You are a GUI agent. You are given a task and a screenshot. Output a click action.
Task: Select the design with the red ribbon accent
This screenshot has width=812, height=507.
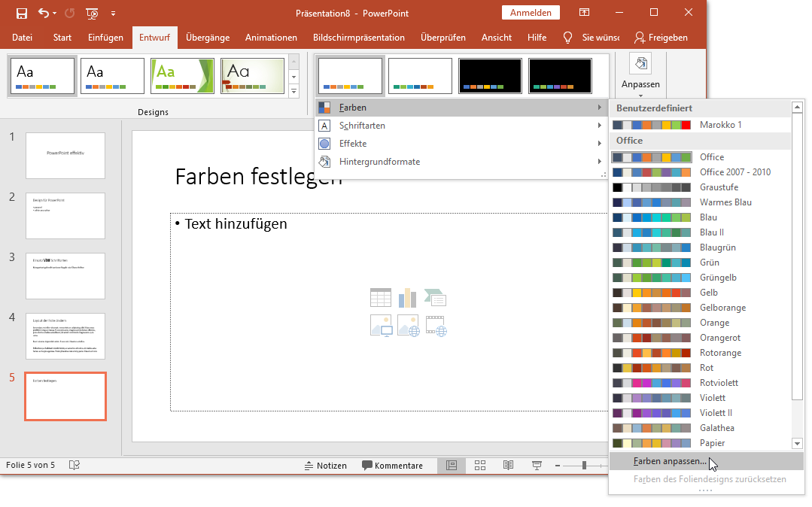point(252,76)
